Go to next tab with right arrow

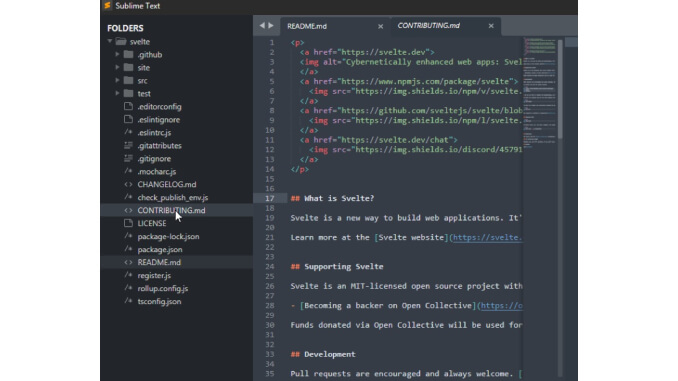point(271,26)
